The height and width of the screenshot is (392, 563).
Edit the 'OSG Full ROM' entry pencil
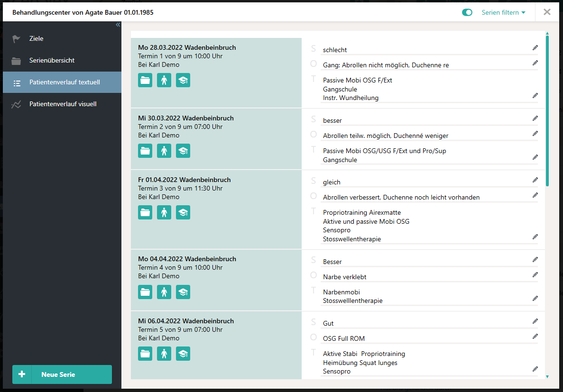point(535,337)
